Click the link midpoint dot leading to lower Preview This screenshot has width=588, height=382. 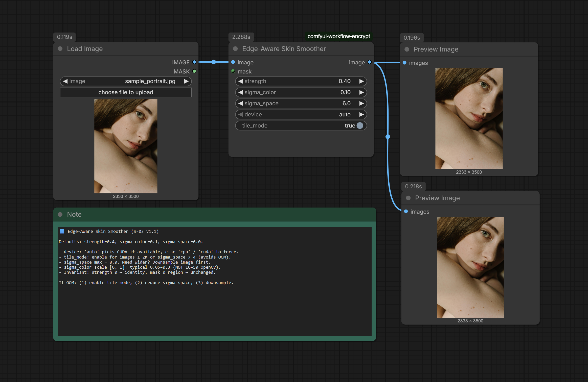(x=388, y=137)
